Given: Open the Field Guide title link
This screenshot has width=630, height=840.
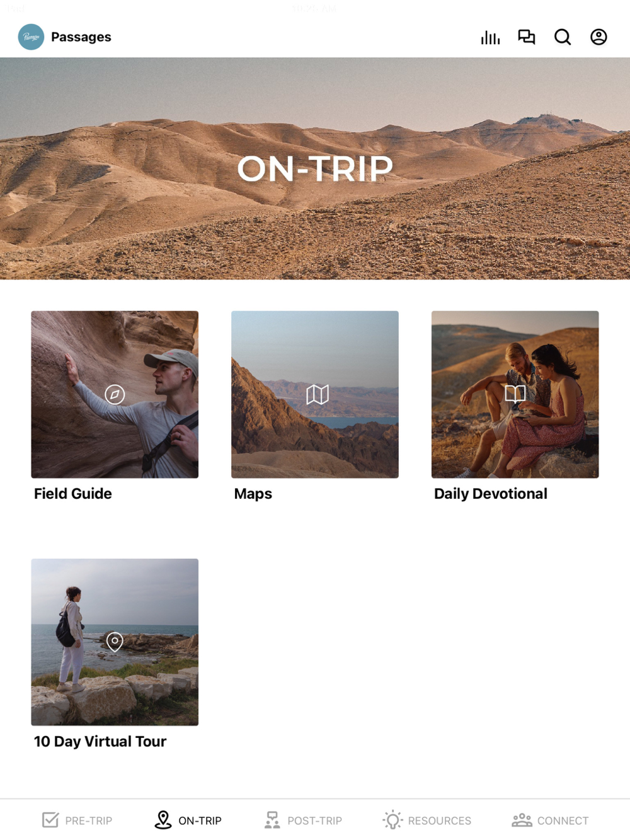Looking at the screenshot, I should [73, 494].
